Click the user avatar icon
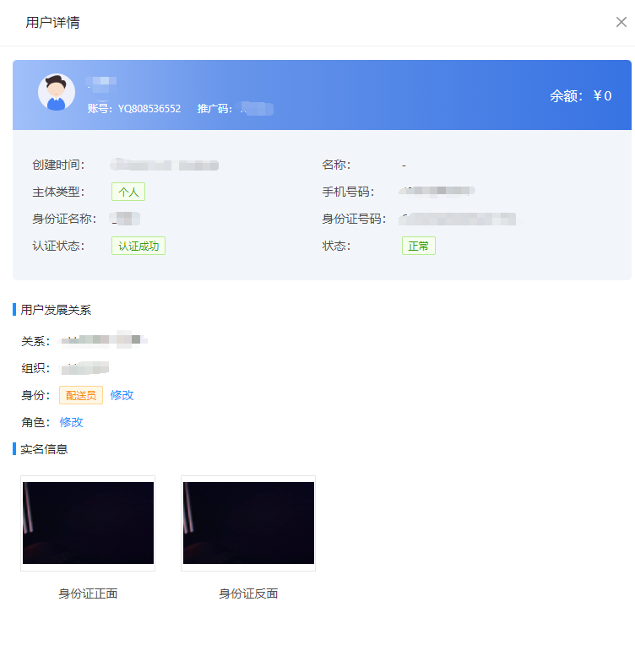The width and height of the screenshot is (635, 672). click(x=57, y=92)
